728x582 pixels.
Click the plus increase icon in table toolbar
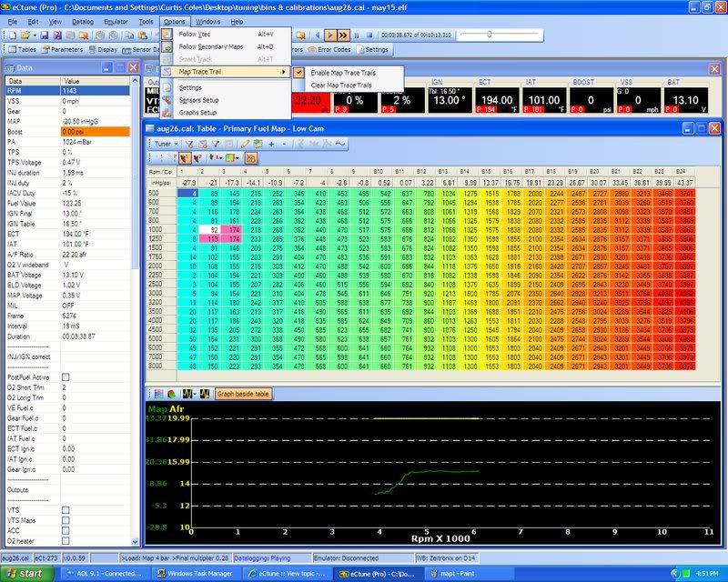(x=271, y=144)
